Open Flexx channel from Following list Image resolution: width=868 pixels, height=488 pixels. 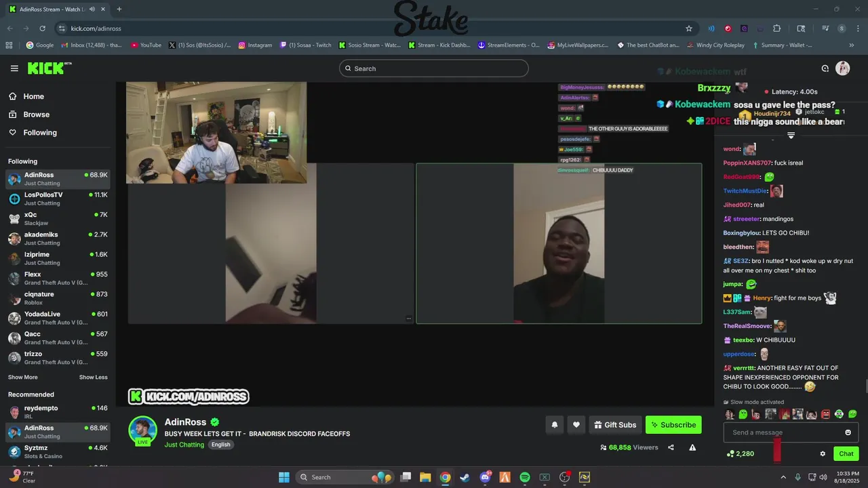point(58,278)
